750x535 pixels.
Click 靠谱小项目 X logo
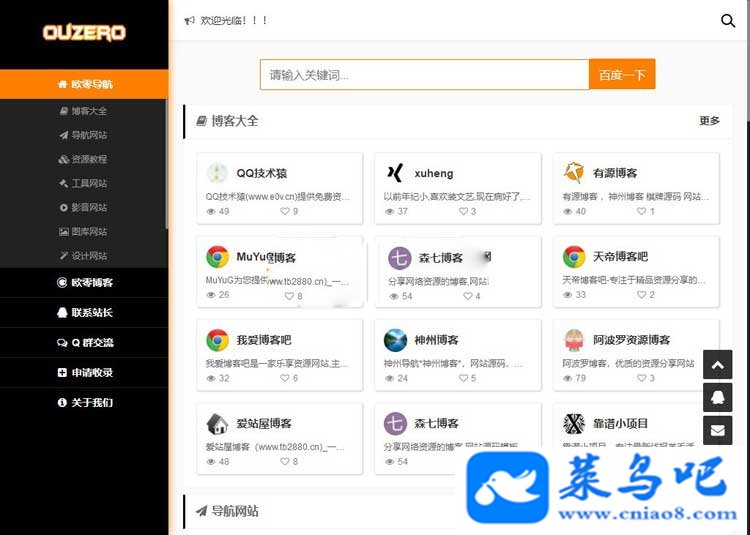(574, 424)
